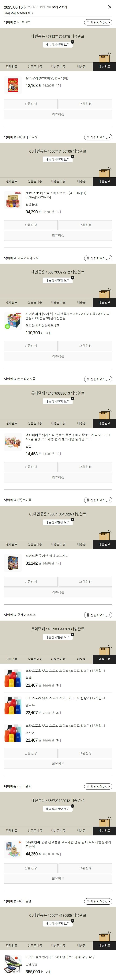Screen dimensions: 116x980
Task: Select 배송완료 step under 대한통운 656733077212
Action: [x=104, y=303]
